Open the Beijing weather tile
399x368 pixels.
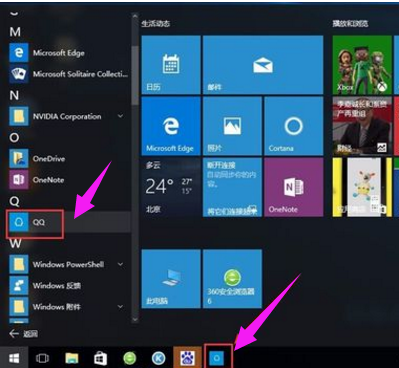[x=171, y=187]
